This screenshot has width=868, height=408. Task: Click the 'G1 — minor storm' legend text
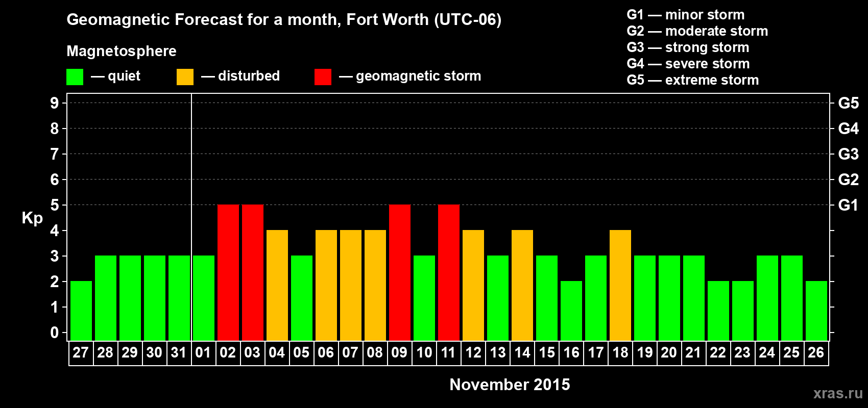point(686,15)
